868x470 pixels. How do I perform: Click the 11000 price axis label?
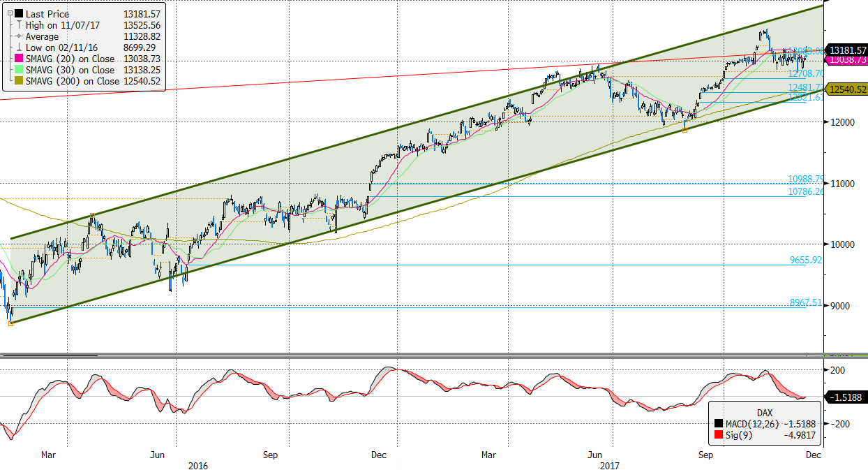(x=842, y=183)
